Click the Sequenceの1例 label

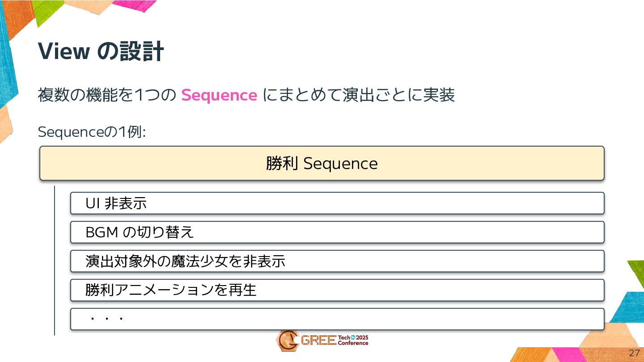point(92,132)
